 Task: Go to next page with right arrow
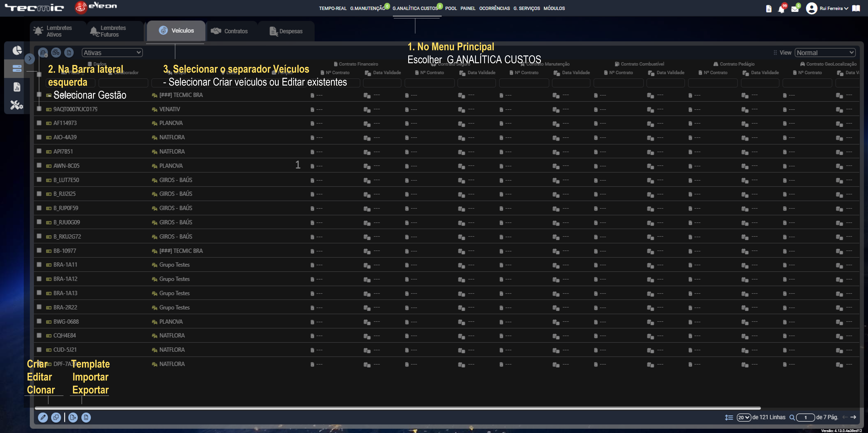click(x=853, y=417)
